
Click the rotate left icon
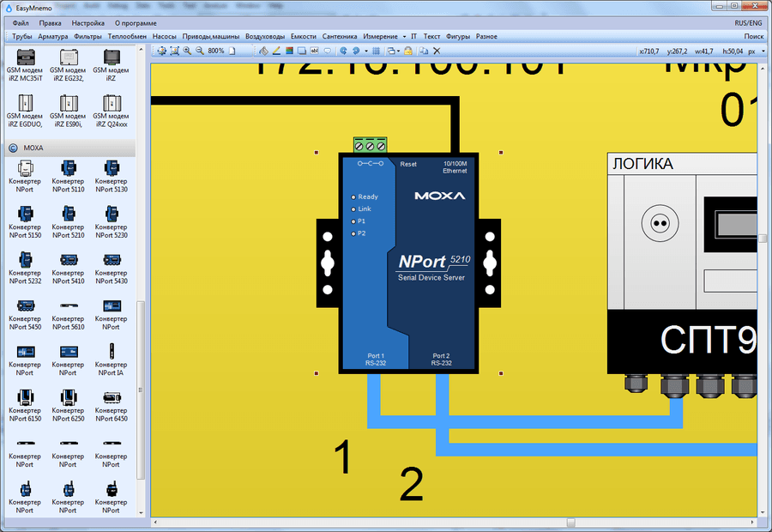tap(343, 51)
